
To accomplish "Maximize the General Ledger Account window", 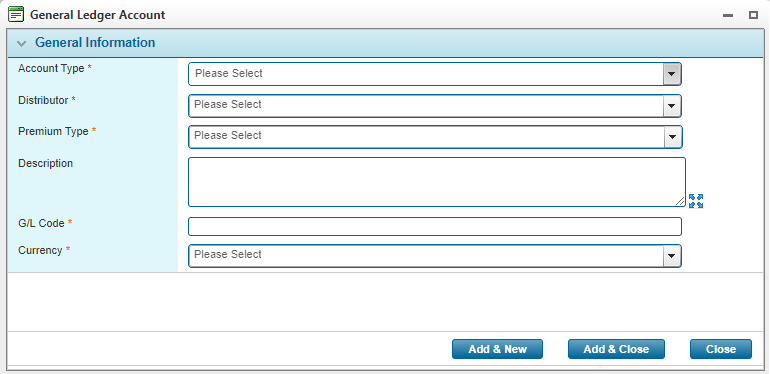I will click(x=753, y=15).
